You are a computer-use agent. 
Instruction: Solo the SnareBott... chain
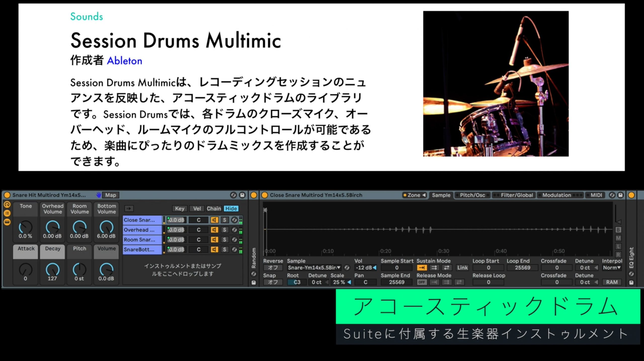(x=224, y=250)
